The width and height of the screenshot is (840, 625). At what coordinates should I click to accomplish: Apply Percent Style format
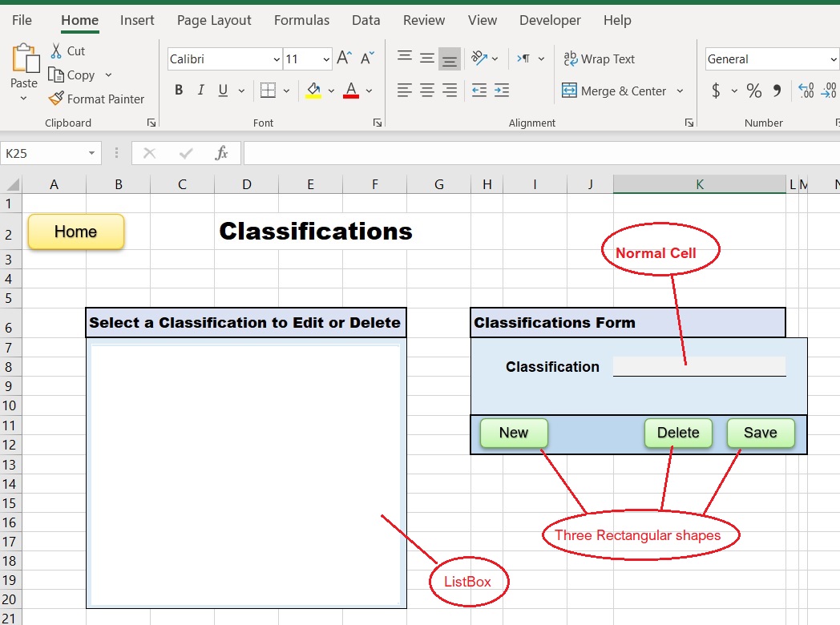point(753,90)
